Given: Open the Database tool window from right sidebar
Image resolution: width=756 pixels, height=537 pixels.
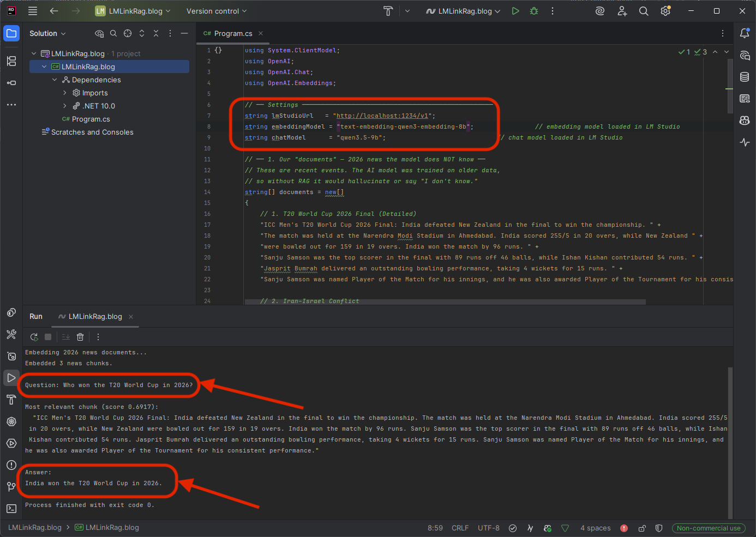Looking at the screenshot, I should (x=745, y=77).
